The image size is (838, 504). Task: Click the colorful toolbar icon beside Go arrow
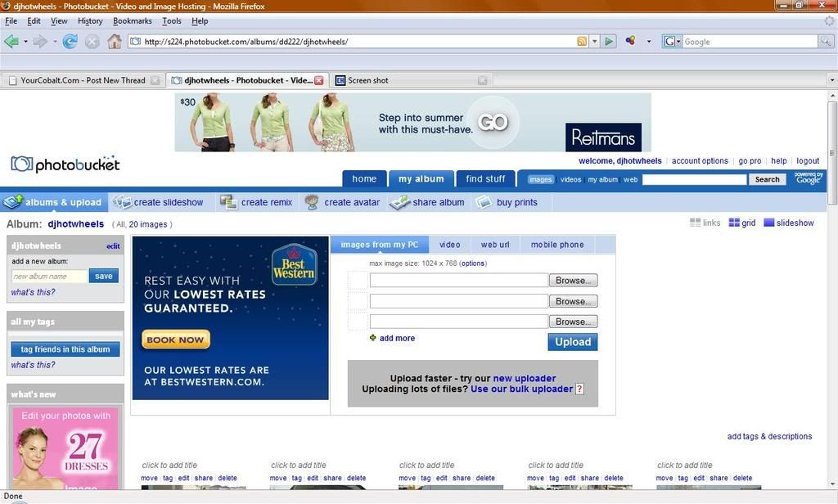(x=631, y=41)
